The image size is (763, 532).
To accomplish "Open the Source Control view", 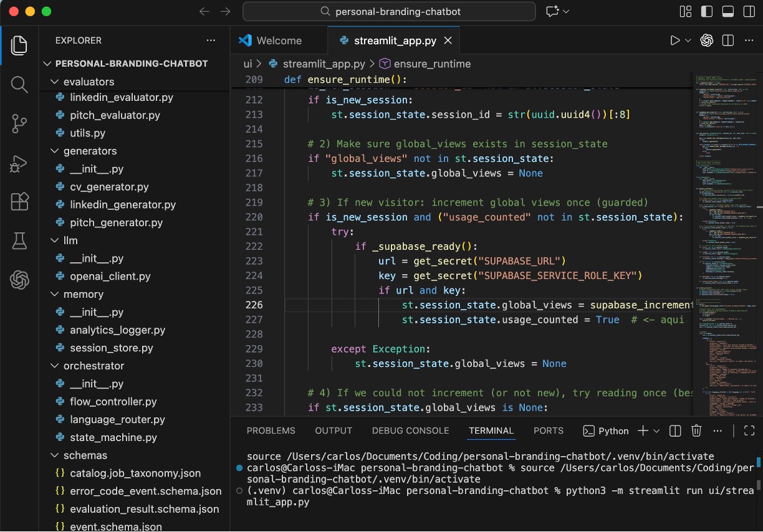I will [19, 124].
